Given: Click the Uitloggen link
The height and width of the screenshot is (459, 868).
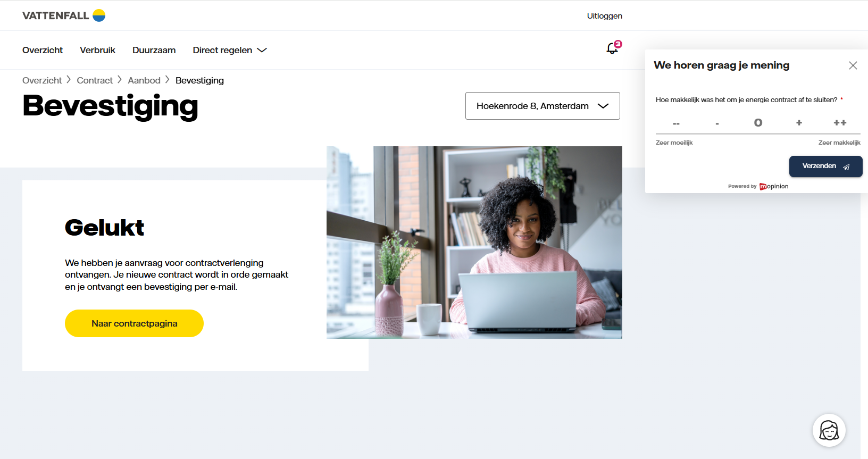Looking at the screenshot, I should point(604,16).
